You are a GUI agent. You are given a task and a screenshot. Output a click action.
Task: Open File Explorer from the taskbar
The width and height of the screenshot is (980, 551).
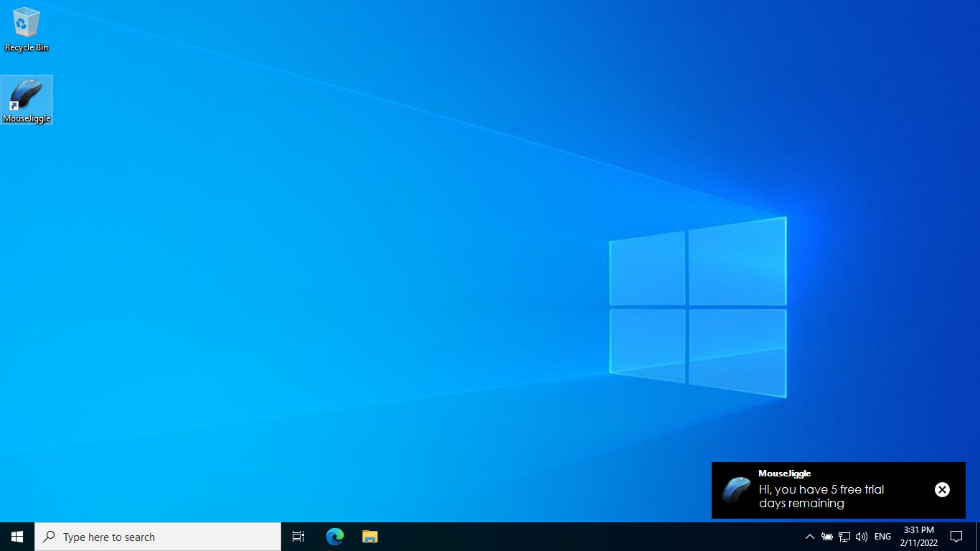coord(369,536)
